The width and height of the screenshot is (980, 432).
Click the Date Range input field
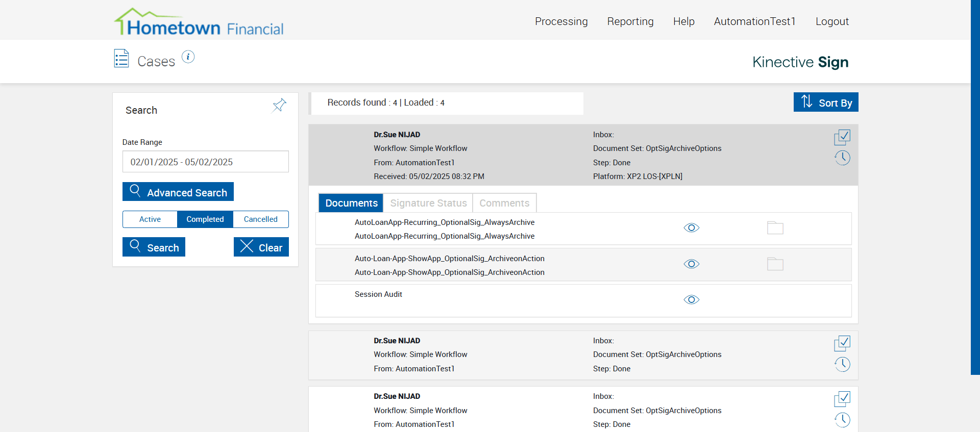coord(205,162)
